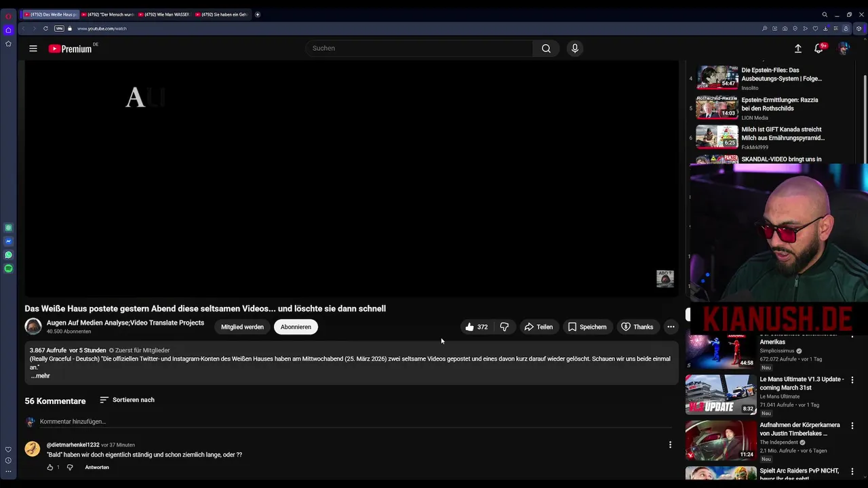
Task: Open the sidebar bookmarks star
Action: (8, 43)
